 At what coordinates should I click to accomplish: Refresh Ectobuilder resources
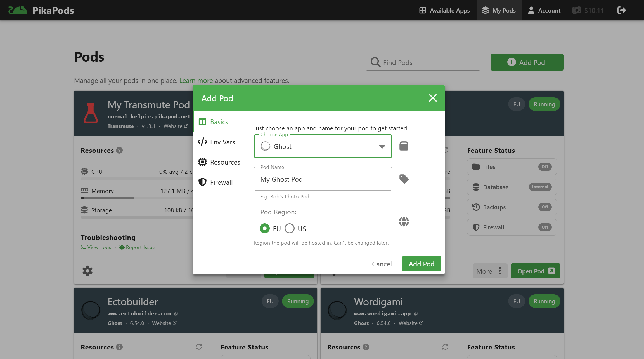coord(199,347)
